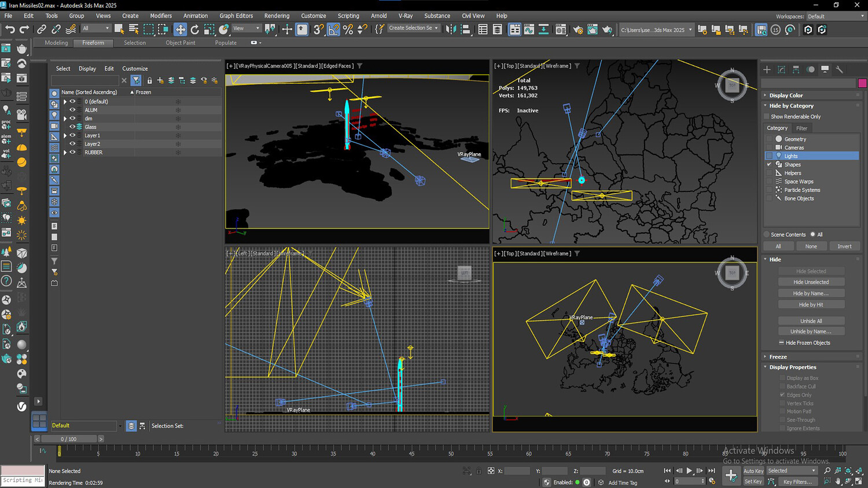The image size is (868, 488).
Task: Select the Move transform tool
Action: [181, 29]
